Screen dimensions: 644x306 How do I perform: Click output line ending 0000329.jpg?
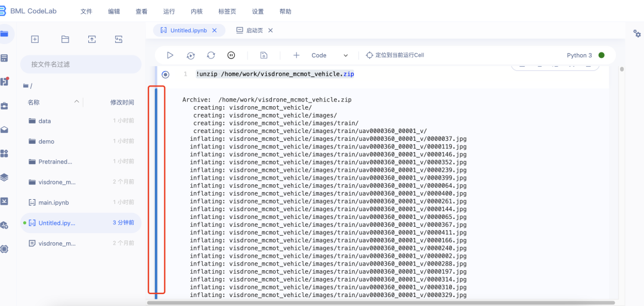[328, 295]
